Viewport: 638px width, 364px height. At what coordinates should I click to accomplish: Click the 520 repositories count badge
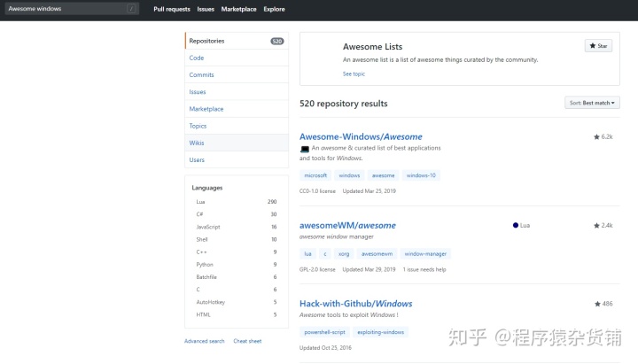(277, 41)
